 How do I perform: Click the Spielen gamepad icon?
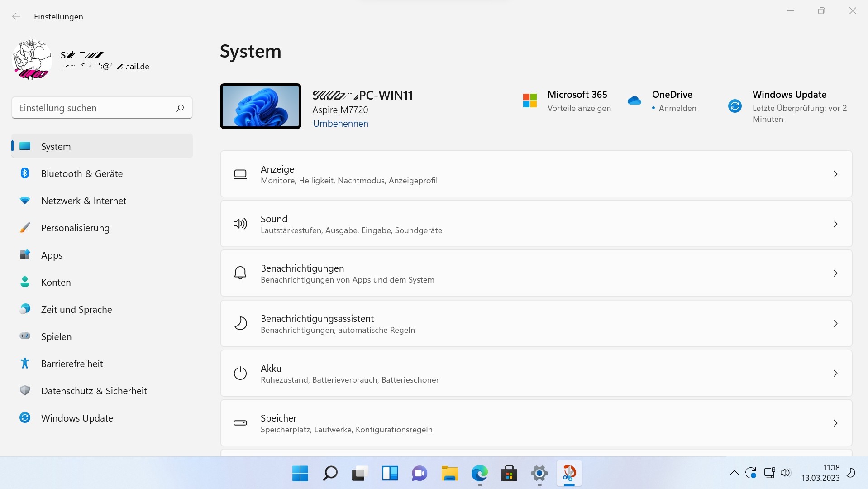tap(25, 336)
